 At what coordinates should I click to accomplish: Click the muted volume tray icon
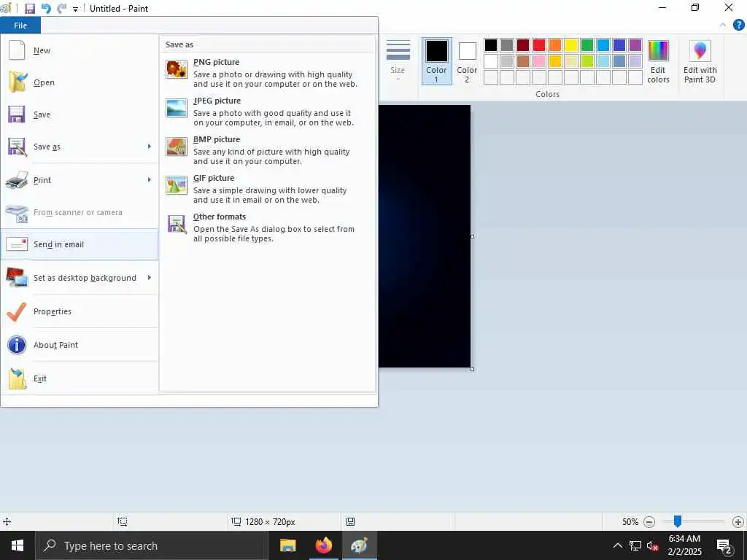(x=652, y=546)
